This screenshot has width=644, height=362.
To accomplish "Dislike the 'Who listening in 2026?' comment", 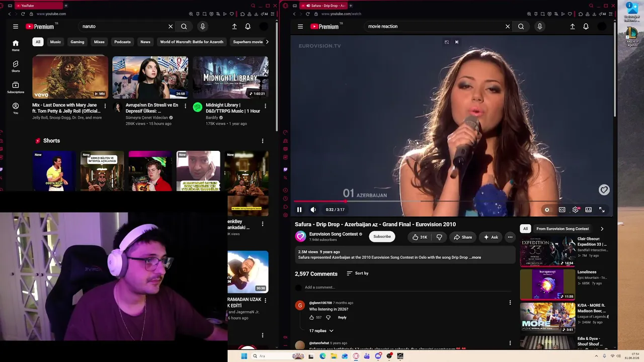I will [x=328, y=318].
